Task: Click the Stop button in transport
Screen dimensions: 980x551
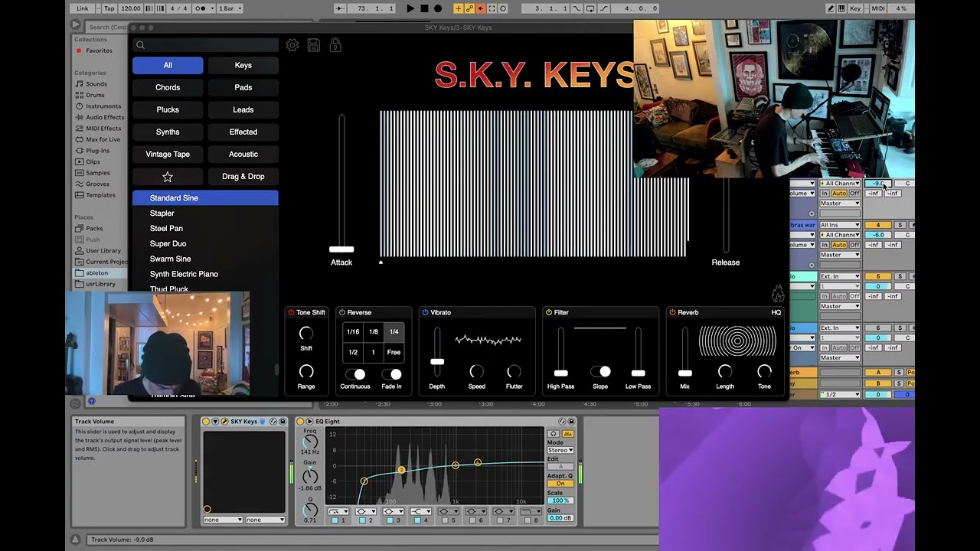Action: coord(424,8)
